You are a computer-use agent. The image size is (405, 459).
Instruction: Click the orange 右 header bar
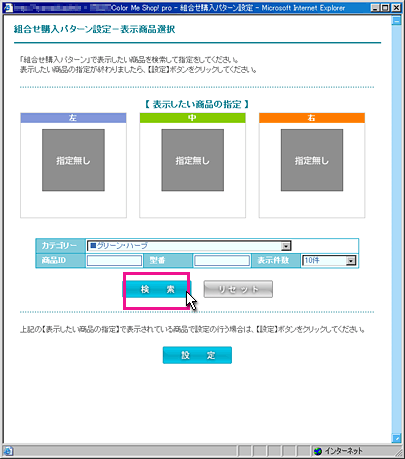click(x=312, y=118)
